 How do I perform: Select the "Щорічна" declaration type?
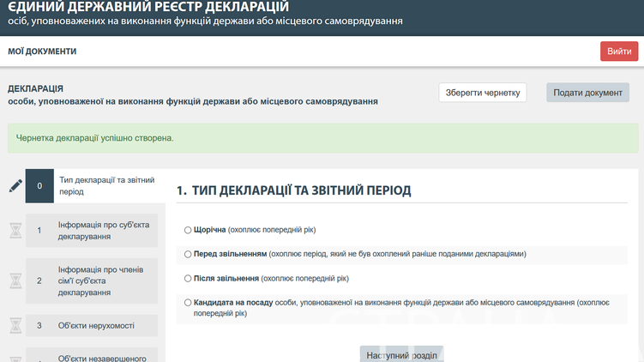[188, 230]
